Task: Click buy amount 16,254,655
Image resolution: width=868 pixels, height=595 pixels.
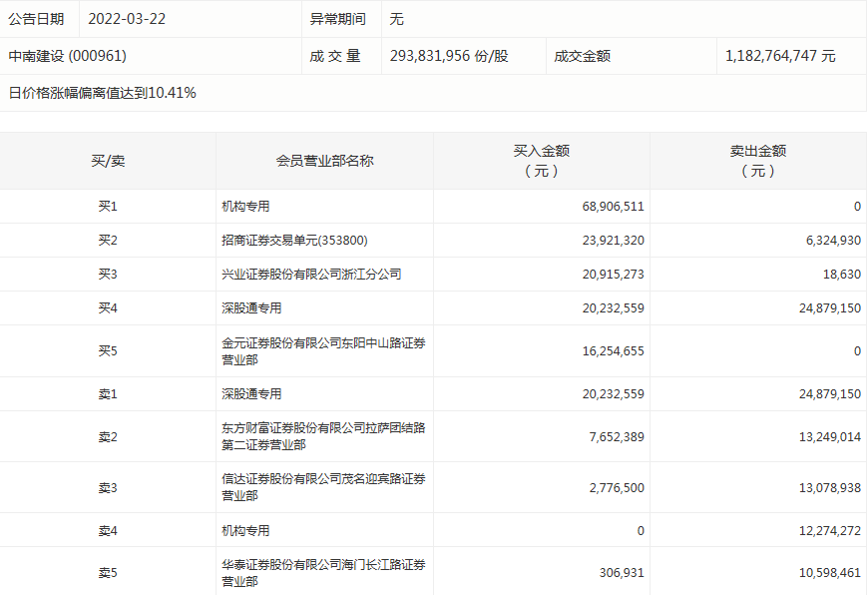Action: [614, 351]
